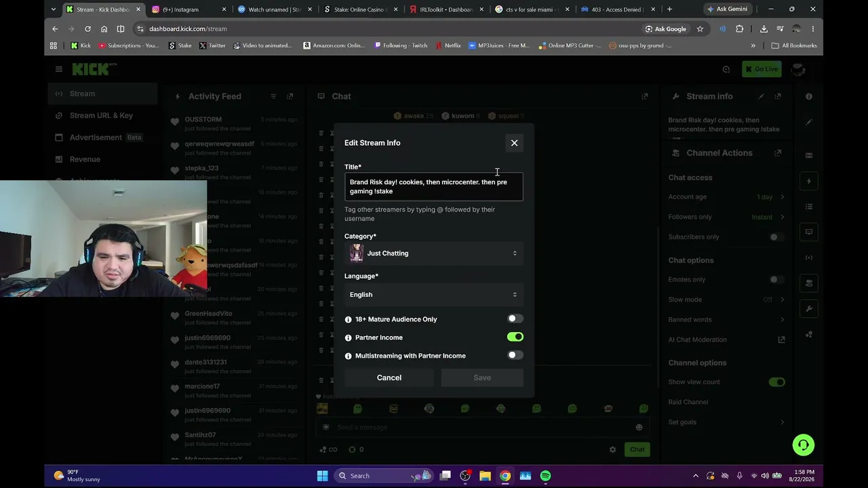The height and width of the screenshot is (488, 868).
Task: Click the Go Live button
Action: point(762,69)
